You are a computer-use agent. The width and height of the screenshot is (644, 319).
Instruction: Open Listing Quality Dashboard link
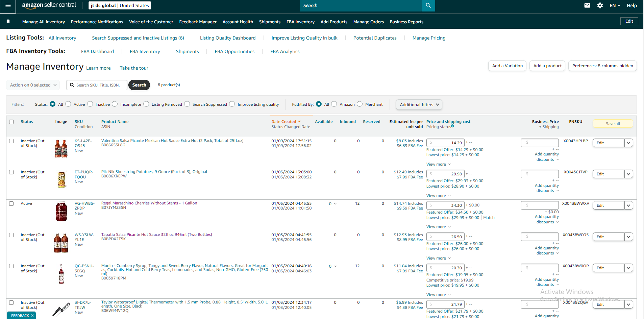point(228,38)
